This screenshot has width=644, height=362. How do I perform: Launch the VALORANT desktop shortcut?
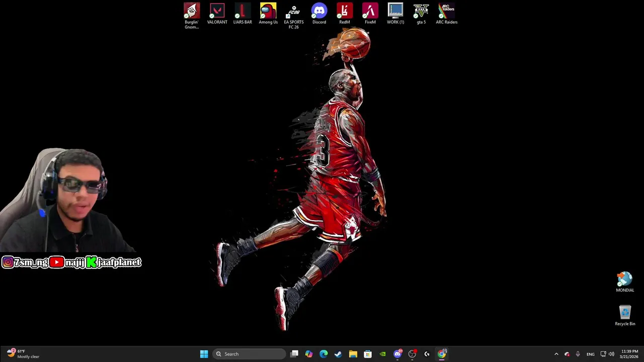click(217, 14)
